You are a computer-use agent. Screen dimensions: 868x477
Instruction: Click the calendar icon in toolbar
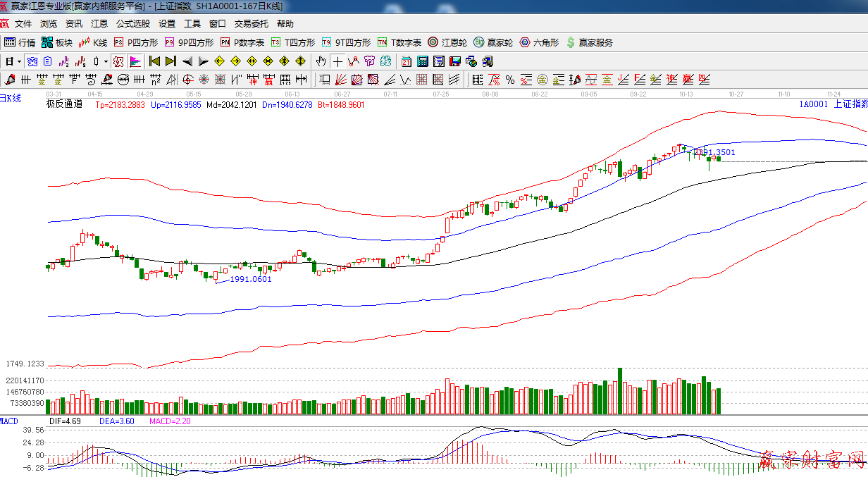(407, 61)
